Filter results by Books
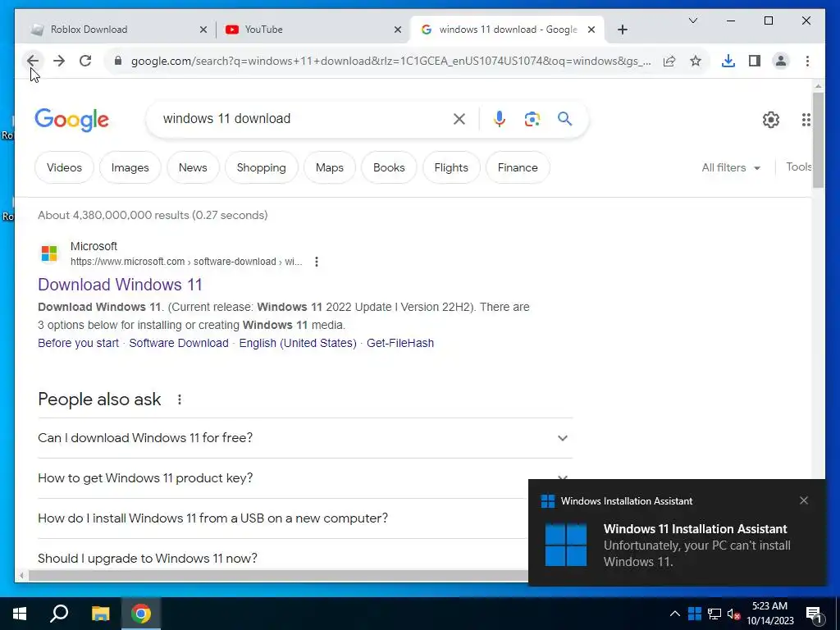 click(389, 167)
